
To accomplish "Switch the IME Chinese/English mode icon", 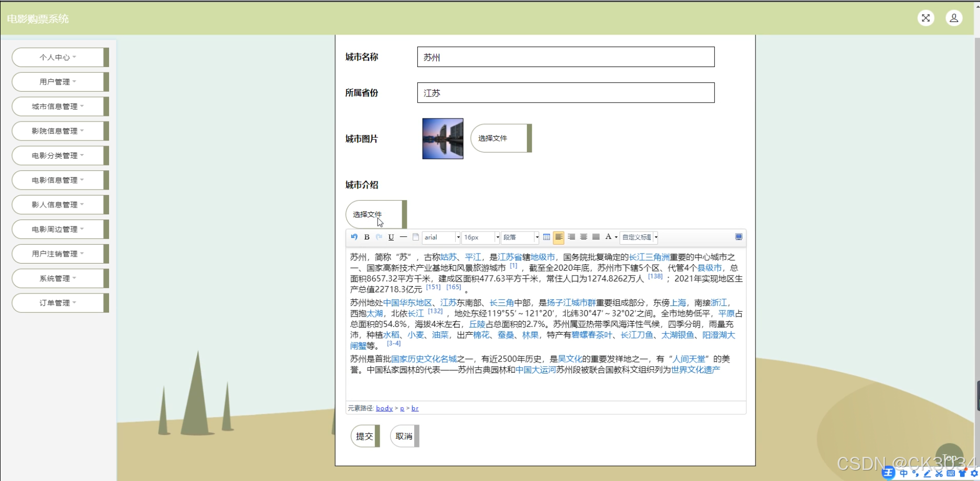I will tap(904, 474).
